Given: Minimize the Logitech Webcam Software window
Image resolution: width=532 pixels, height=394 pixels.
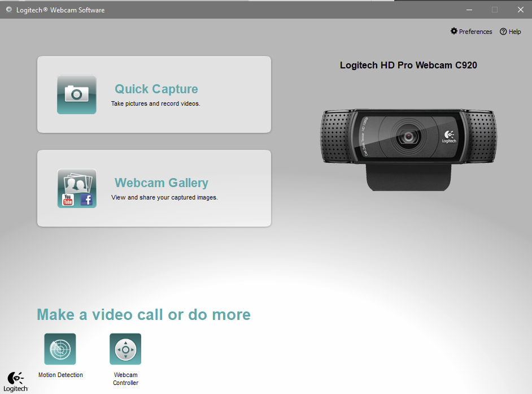Looking at the screenshot, I should [469, 10].
